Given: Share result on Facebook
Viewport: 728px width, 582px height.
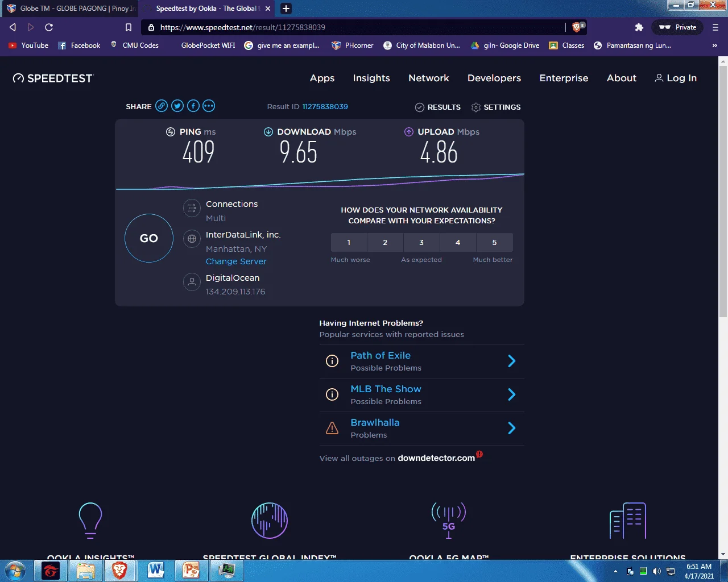Looking at the screenshot, I should click(x=193, y=106).
